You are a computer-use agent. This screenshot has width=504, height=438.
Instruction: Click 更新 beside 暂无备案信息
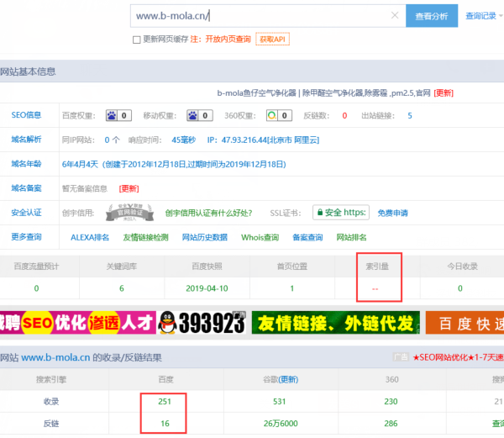(x=129, y=189)
